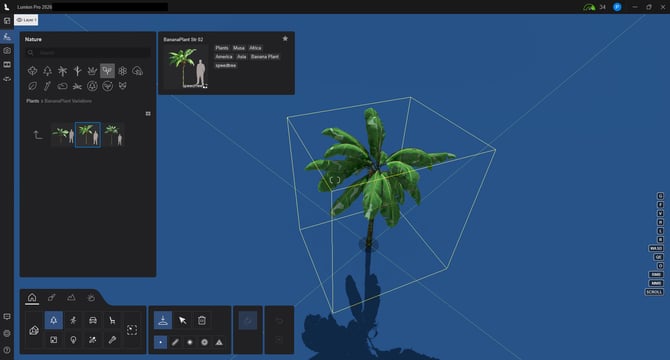Click the top sidebar icon above the object mode

(x=7, y=20)
